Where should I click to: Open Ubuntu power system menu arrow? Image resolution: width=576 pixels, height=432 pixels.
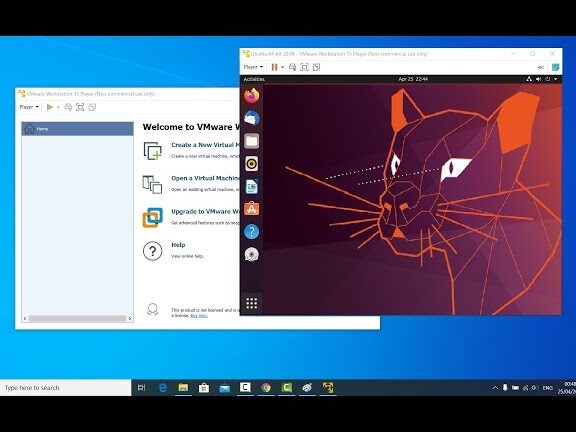click(556, 79)
